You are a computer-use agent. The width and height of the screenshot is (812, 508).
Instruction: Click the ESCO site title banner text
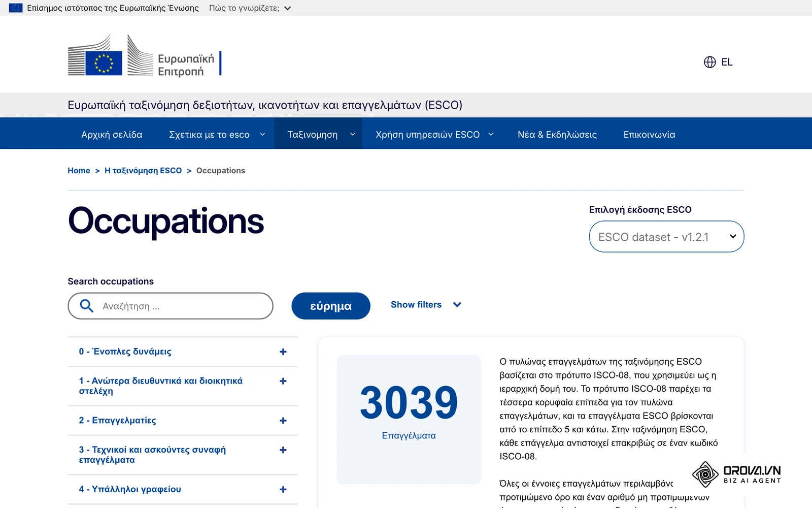[x=265, y=105]
